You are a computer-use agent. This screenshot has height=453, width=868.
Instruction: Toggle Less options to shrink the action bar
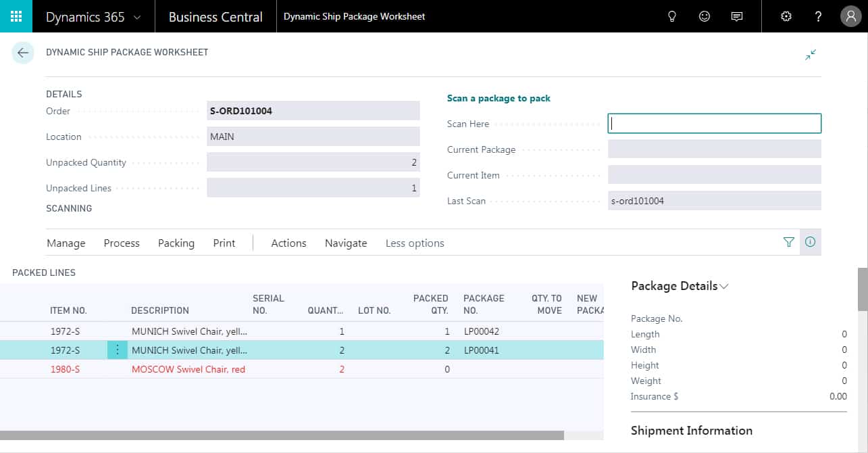(414, 243)
